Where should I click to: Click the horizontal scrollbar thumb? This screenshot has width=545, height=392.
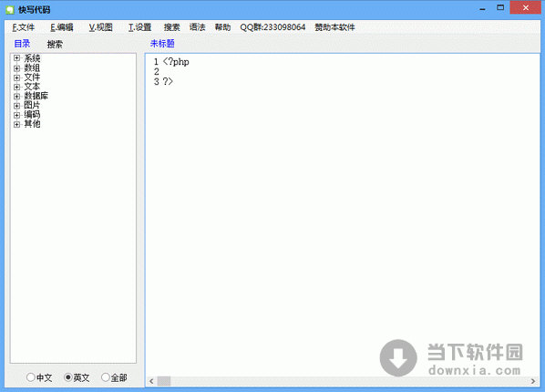click(164, 381)
